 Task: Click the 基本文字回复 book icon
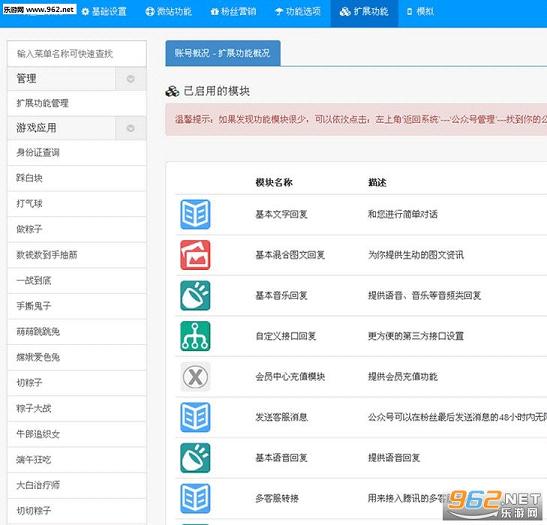click(x=195, y=214)
